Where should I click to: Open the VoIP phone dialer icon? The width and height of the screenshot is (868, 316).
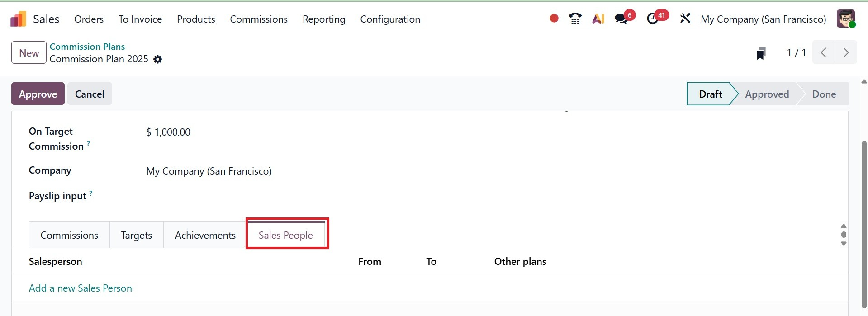tap(575, 19)
